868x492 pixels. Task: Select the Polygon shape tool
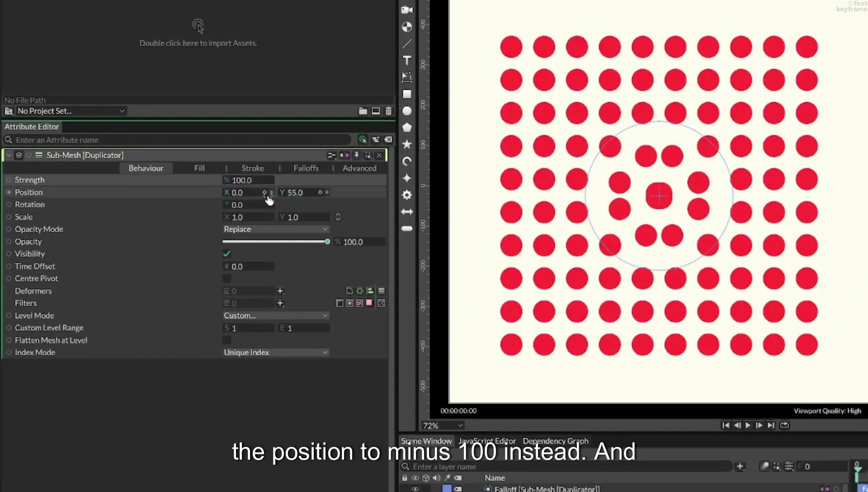pos(407,128)
